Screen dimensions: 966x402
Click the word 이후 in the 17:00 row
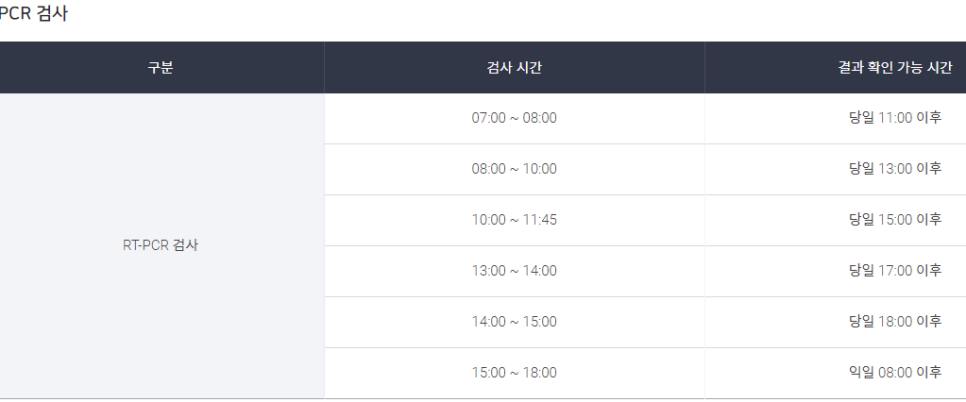(929, 270)
